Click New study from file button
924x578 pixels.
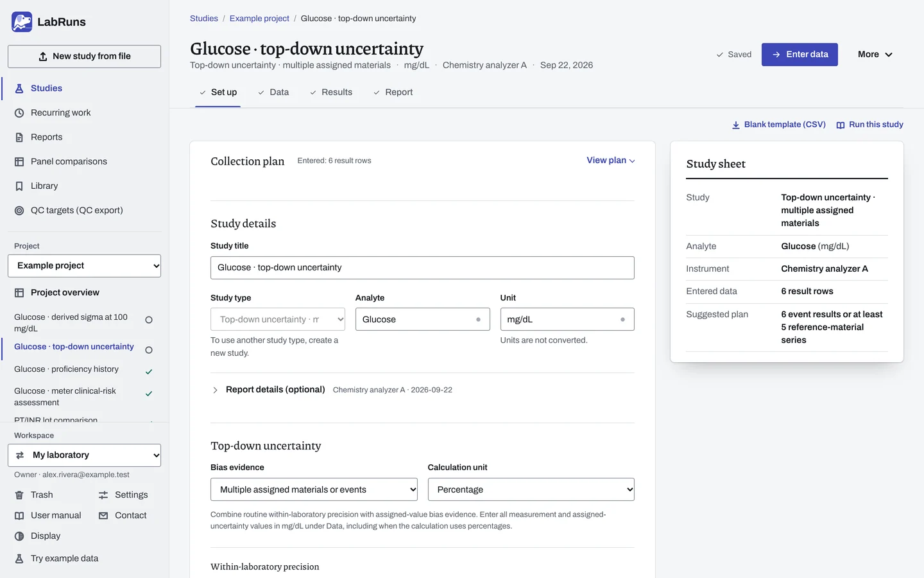84,57
